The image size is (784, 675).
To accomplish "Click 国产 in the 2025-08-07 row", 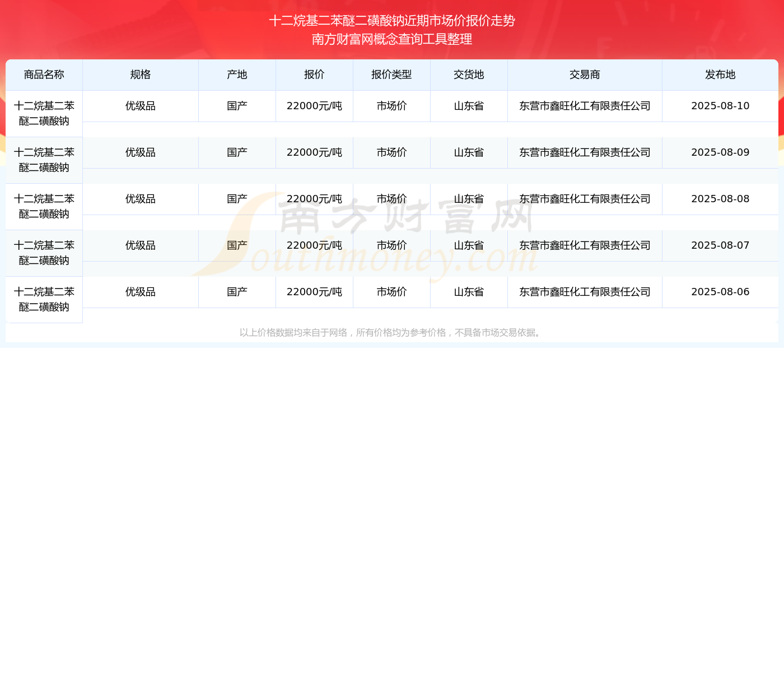I will point(237,245).
